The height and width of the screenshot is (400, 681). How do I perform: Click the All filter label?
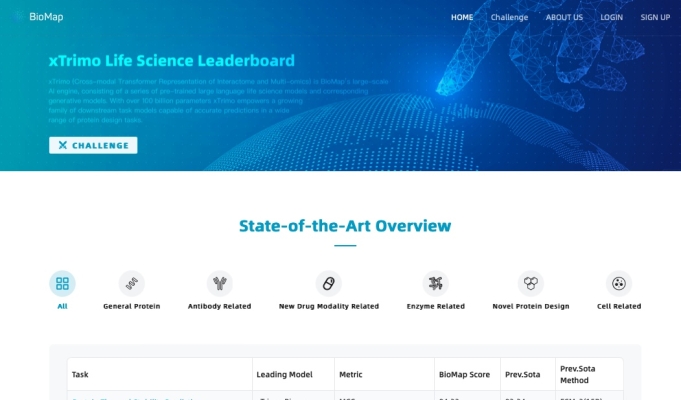click(62, 306)
